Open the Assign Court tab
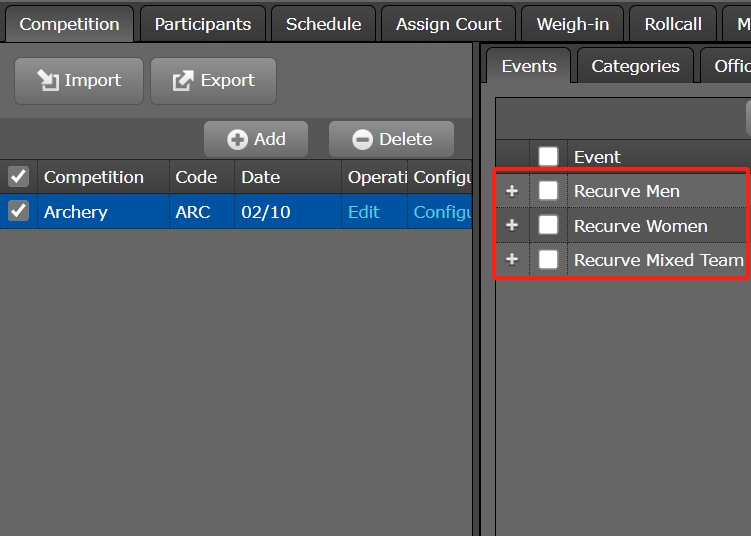This screenshot has height=536, width=751. [x=448, y=24]
